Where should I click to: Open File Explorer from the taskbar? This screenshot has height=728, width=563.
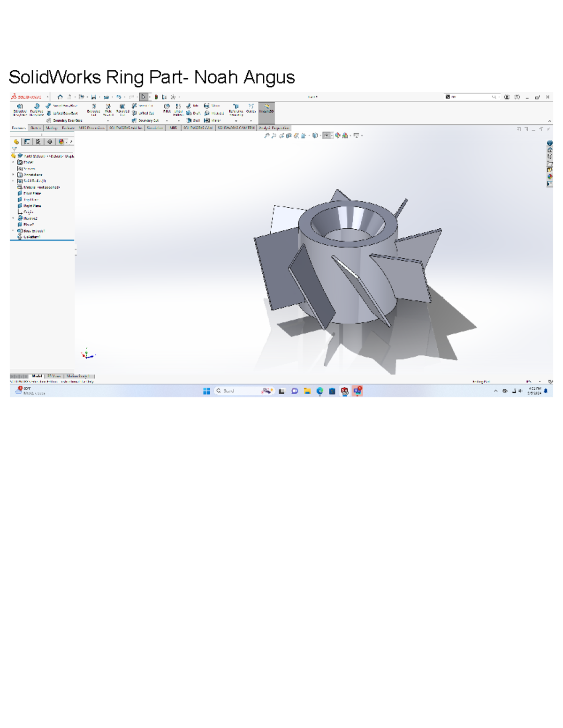(x=307, y=391)
